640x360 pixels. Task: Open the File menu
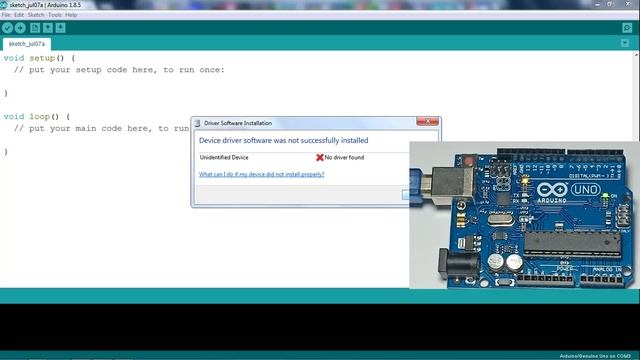(x=6, y=15)
